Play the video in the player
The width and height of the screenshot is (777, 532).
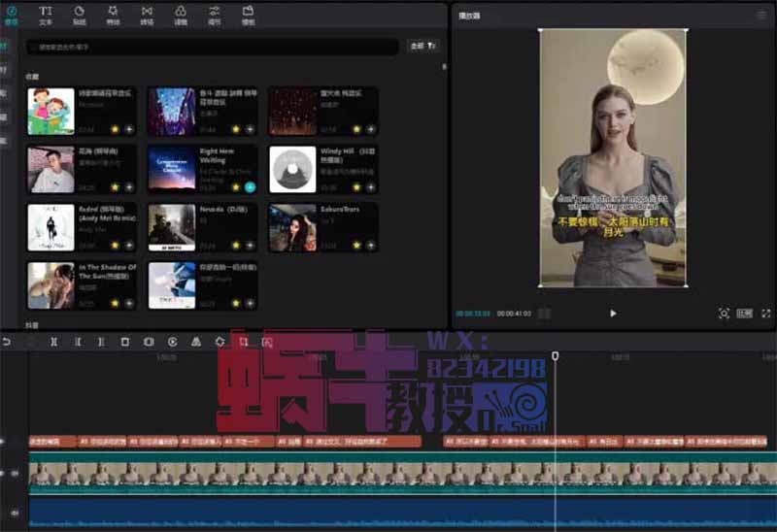tap(613, 314)
